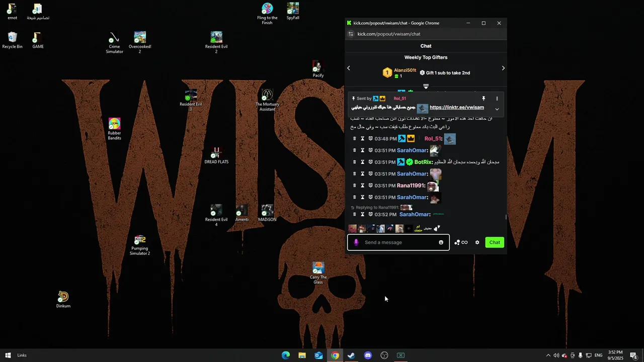Image resolution: width=644 pixels, height=362 pixels.
Task: Open the volume control in system tray
Action: click(x=556, y=355)
